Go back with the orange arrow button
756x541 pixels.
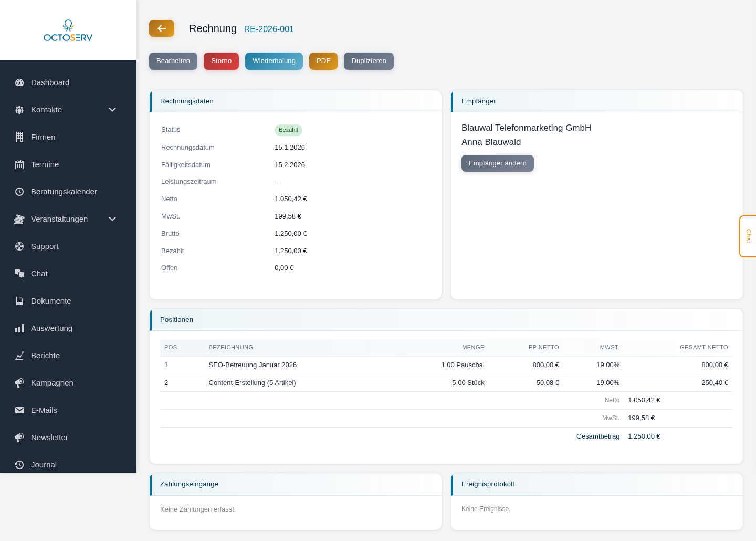coord(162,28)
